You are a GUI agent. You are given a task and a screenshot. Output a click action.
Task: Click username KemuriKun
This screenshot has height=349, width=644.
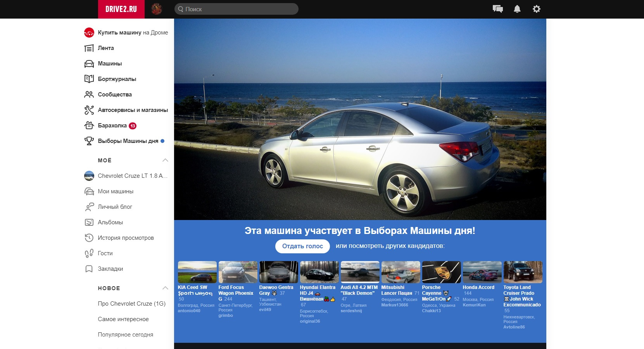pos(474,305)
